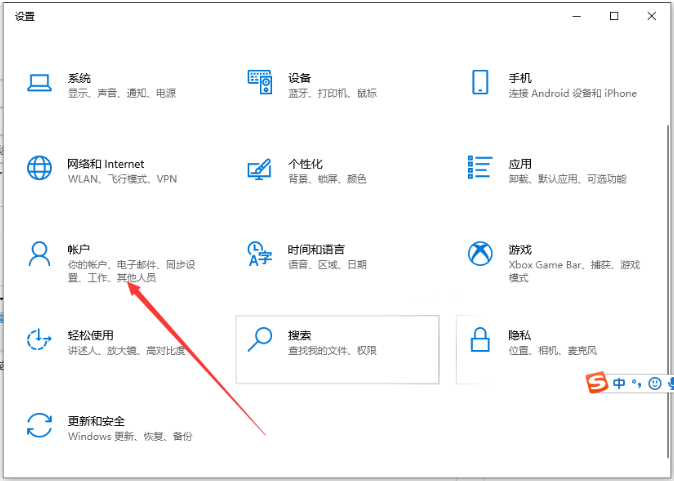Open Gaming via the Xbox icon
Viewport: 674px width, 481px height.
pyautogui.click(x=480, y=253)
